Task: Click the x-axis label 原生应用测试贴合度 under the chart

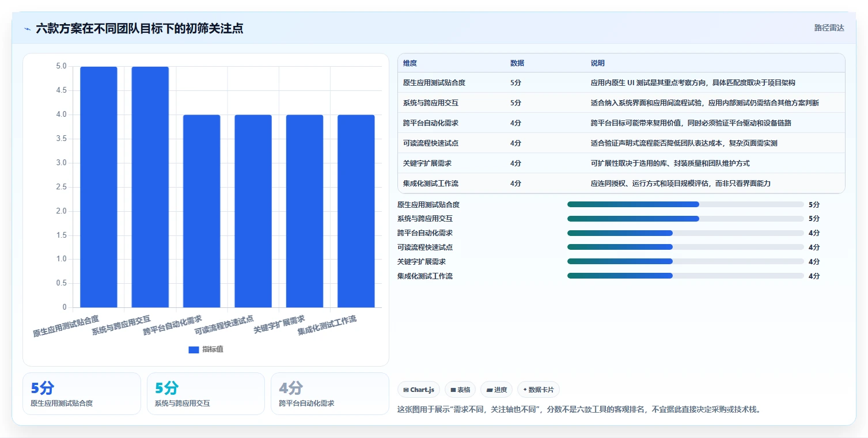Action: click(x=66, y=325)
